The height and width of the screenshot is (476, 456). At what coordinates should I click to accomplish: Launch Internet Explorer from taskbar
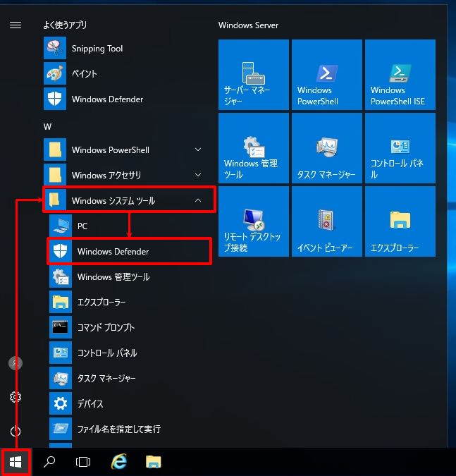pyautogui.click(x=119, y=462)
